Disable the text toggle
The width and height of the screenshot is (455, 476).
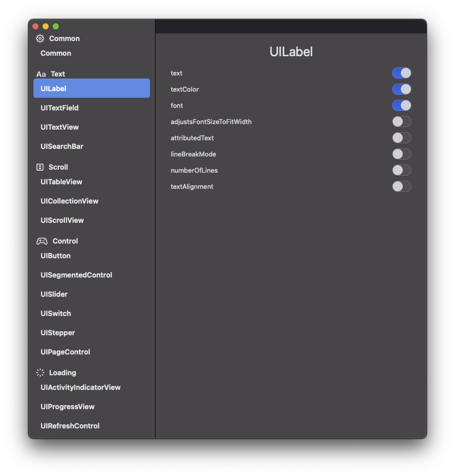click(401, 73)
